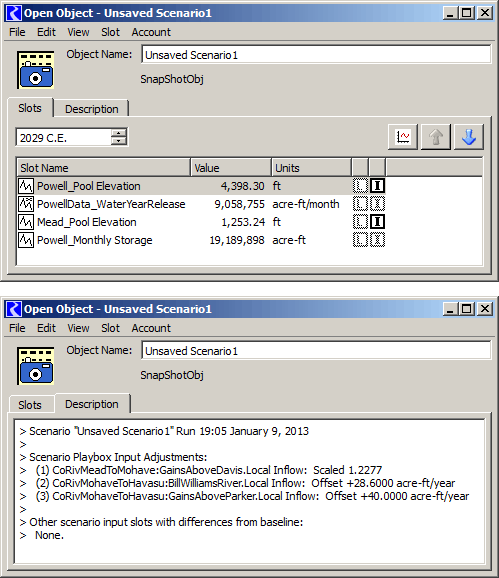The height and width of the screenshot is (578, 499).
Task: Select the Powell_Pool Elevation series slot icon
Action: coord(26,186)
